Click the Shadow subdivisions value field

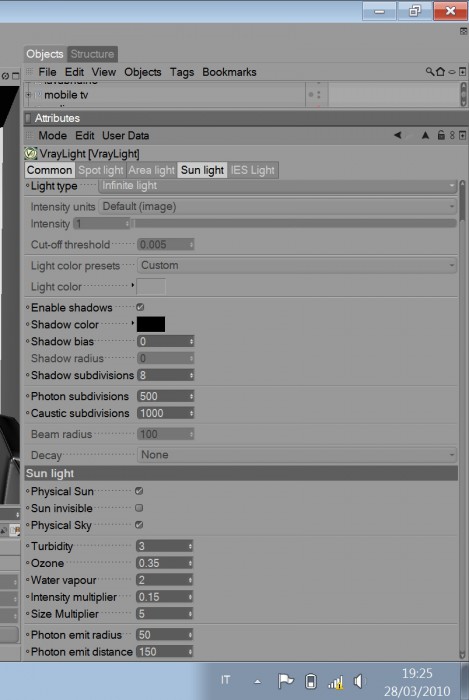pyautogui.click(x=165, y=375)
